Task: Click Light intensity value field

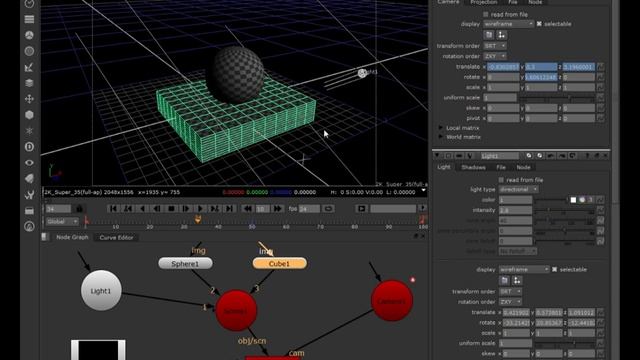Action: (516, 210)
